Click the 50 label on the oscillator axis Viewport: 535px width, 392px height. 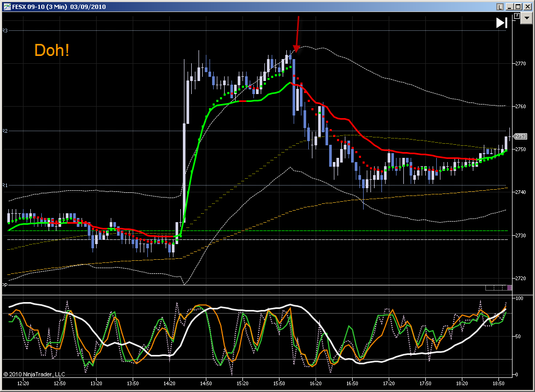519,337
